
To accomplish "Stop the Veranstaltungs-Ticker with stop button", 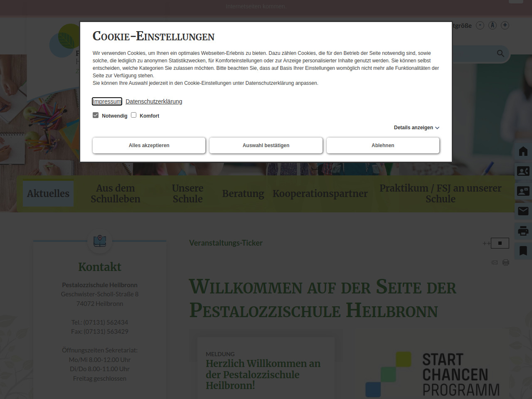I will pos(500,243).
